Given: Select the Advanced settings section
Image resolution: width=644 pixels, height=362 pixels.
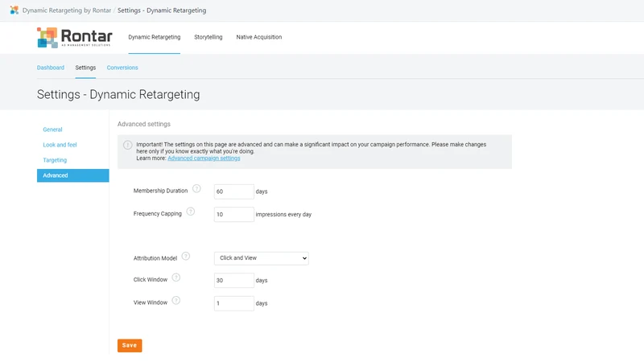Looking at the screenshot, I should [x=73, y=175].
